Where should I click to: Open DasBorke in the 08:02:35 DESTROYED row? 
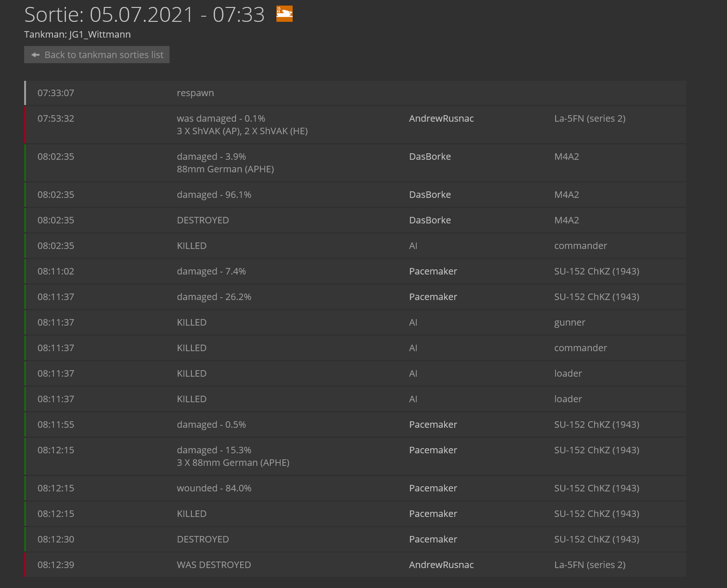(430, 220)
